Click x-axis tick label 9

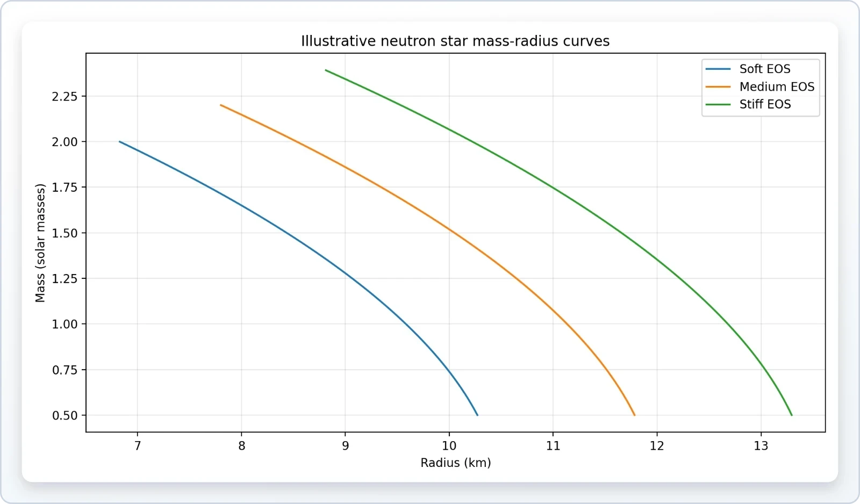point(345,445)
